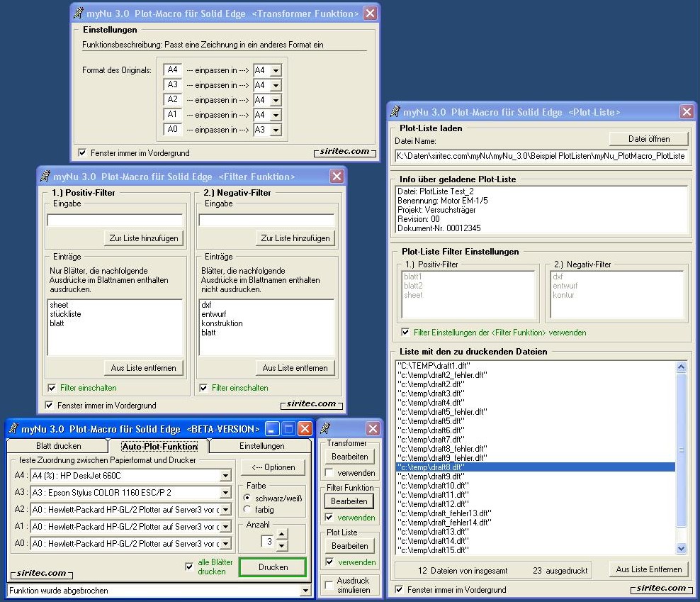
Task: Click the myNu icon in Plot-Liste title bar
Action: 395,111
